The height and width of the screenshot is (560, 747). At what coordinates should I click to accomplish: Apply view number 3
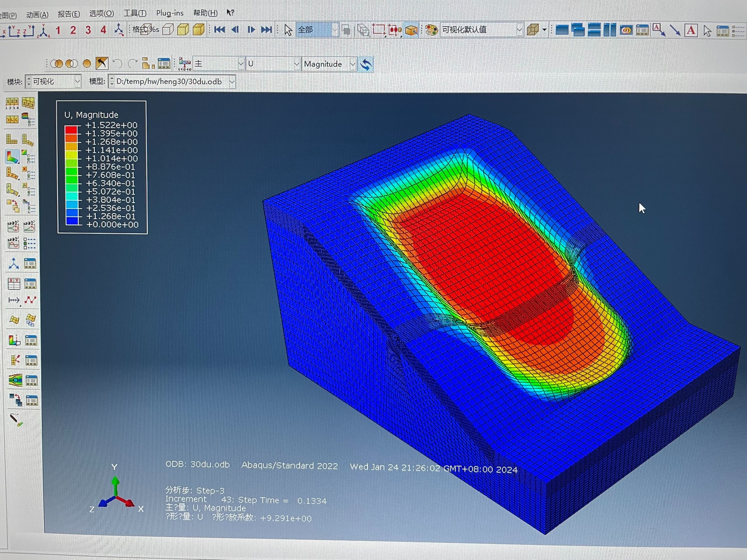[x=88, y=30]
